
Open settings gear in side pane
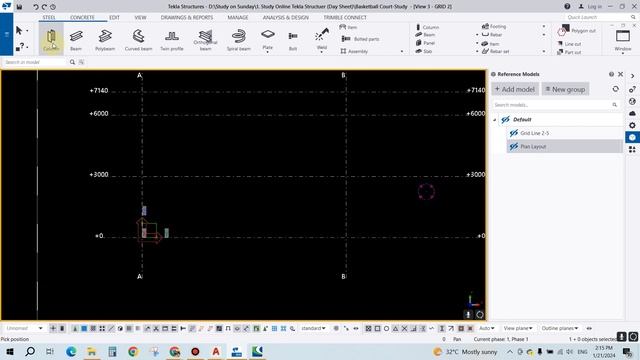[632, 125]
